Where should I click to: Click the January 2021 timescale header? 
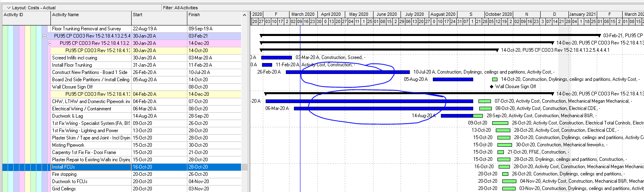(x=582, y=14)
